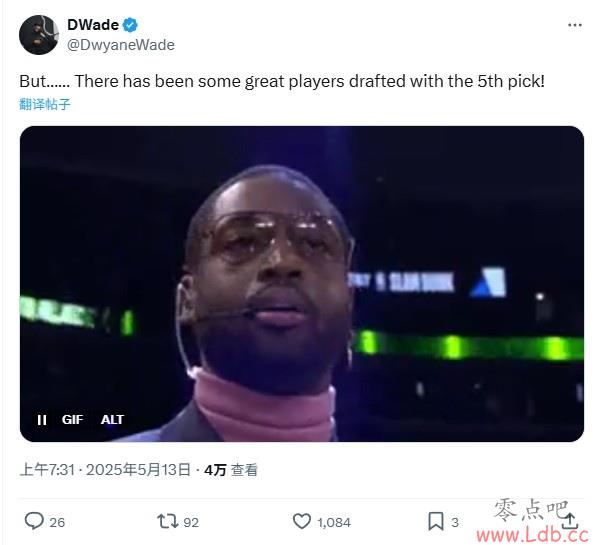
Task: Click the DWade display name
Action: click(x=93, y=25)
